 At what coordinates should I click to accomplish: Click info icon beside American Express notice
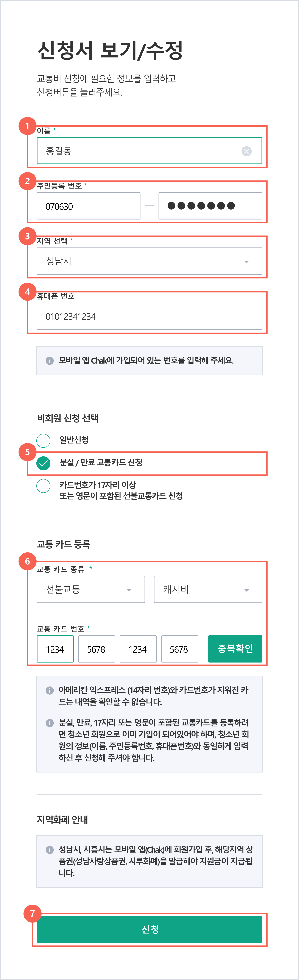click(x=49, y=690)
